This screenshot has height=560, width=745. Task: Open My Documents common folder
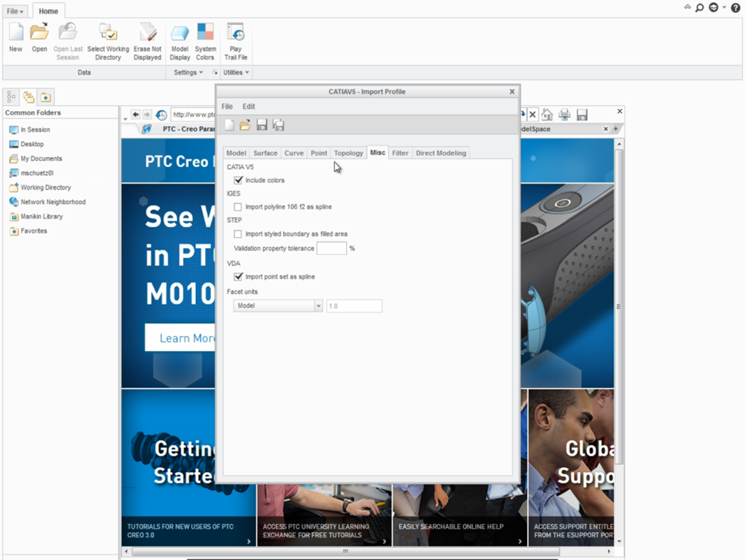pyautogui.click(x=36, y=159)
